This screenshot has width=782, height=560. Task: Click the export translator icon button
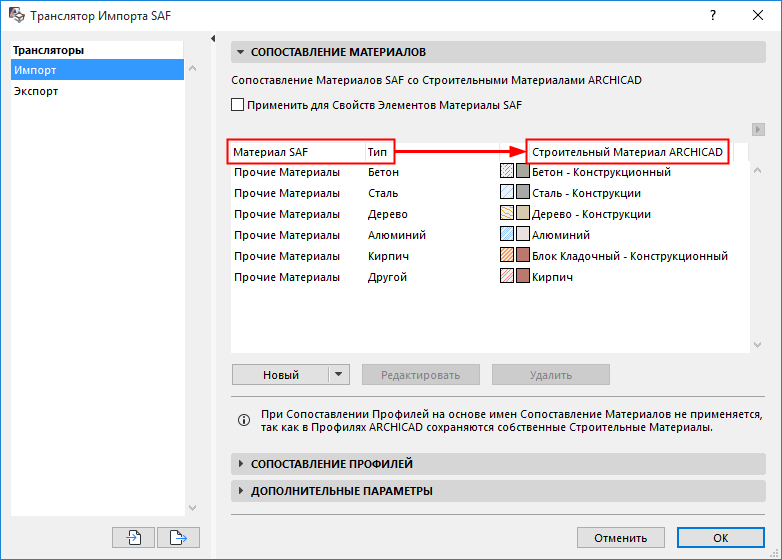coord(178,538)
